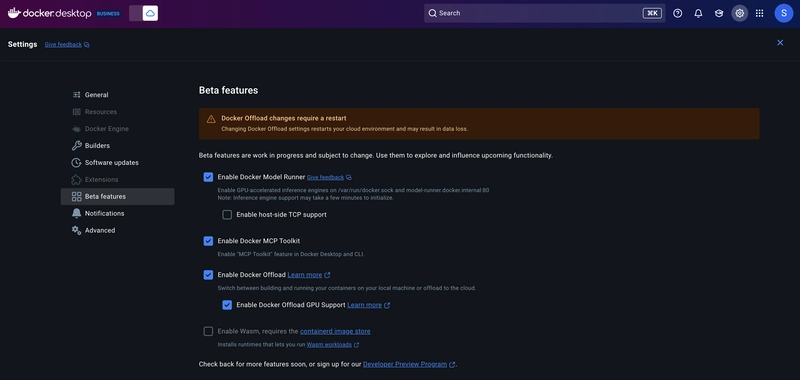Click external-link icon after Model Runner feedback
Image resolution: width=800 pixels, height=380 pixels.
pos(348,178)
